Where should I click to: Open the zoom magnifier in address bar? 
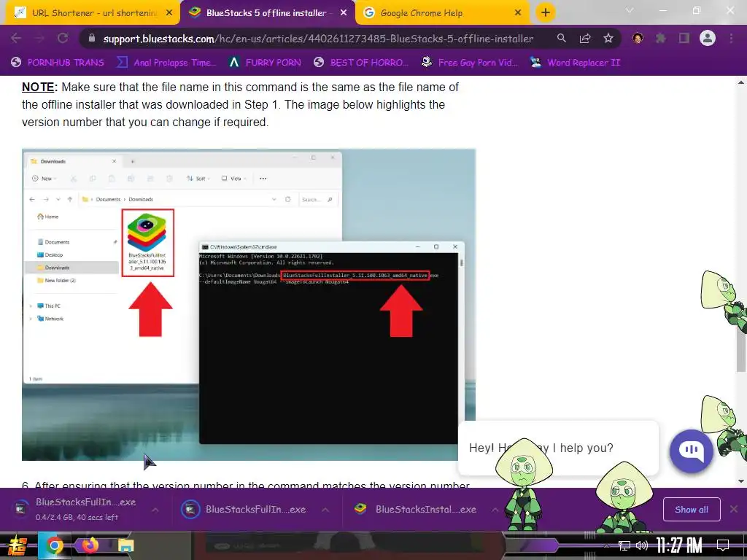[562, 38]
